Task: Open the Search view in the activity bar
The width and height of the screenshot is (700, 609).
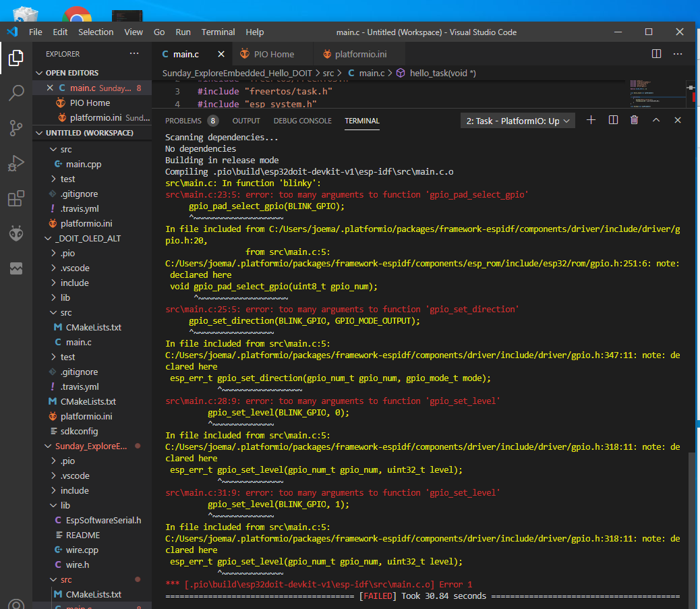Action: point(16,93)
